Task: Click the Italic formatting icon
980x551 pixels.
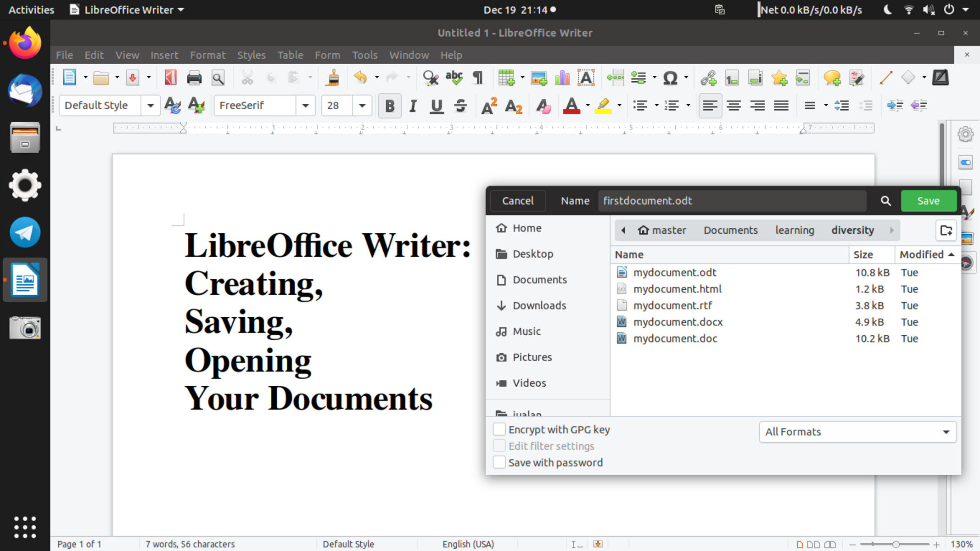Action: [413, 106]
